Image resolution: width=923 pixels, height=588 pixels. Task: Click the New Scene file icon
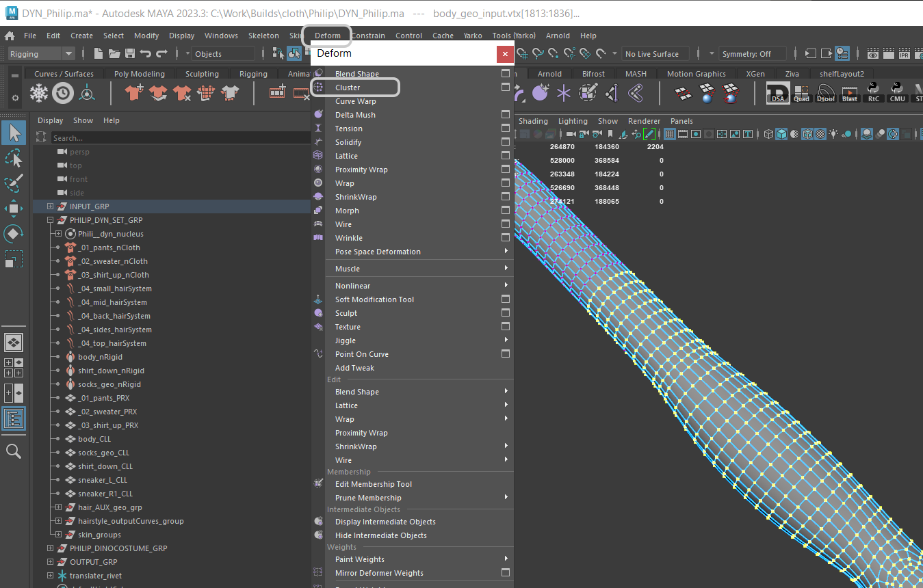point(99,53)
